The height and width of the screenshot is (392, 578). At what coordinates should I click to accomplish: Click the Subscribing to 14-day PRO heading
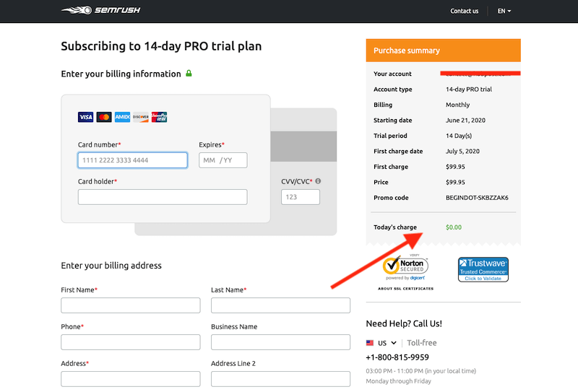(161, 46)
